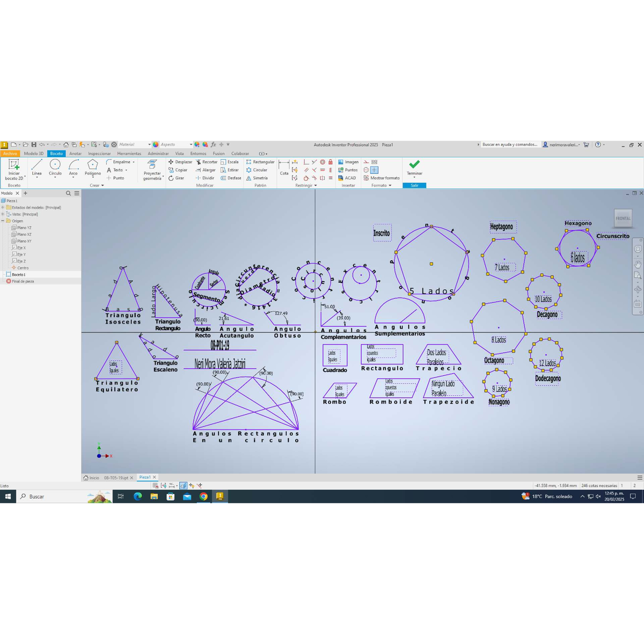This screenshot has width=644, height=644.
Task: Click Iniciar boceto 2D
Action: point(14,170)
